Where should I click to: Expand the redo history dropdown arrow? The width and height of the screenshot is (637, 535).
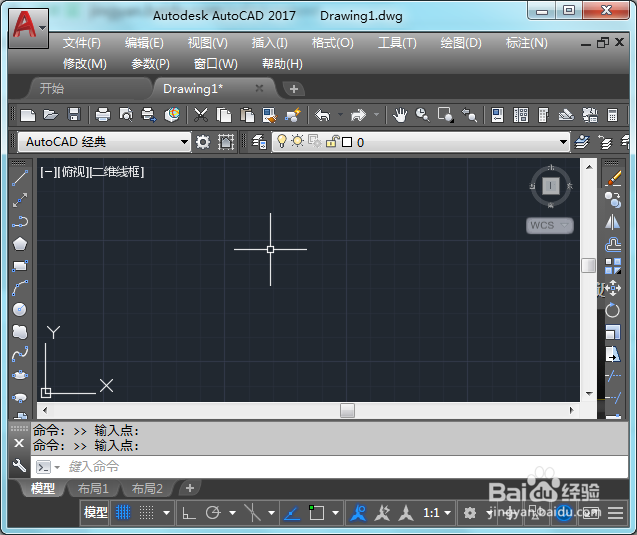(x=377, y=115)
